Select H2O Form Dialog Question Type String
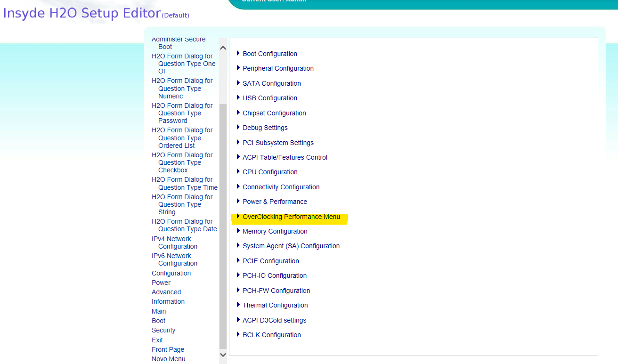Screen dimensions: 618x364 coord(182,204)
